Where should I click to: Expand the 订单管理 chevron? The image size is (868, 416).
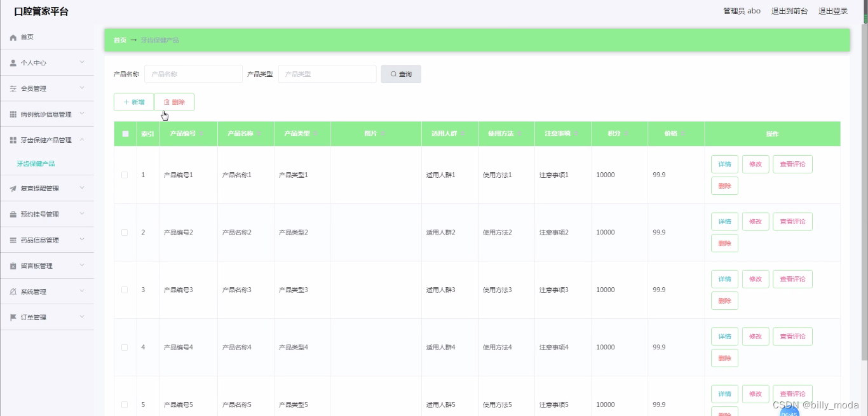(82, 317)
